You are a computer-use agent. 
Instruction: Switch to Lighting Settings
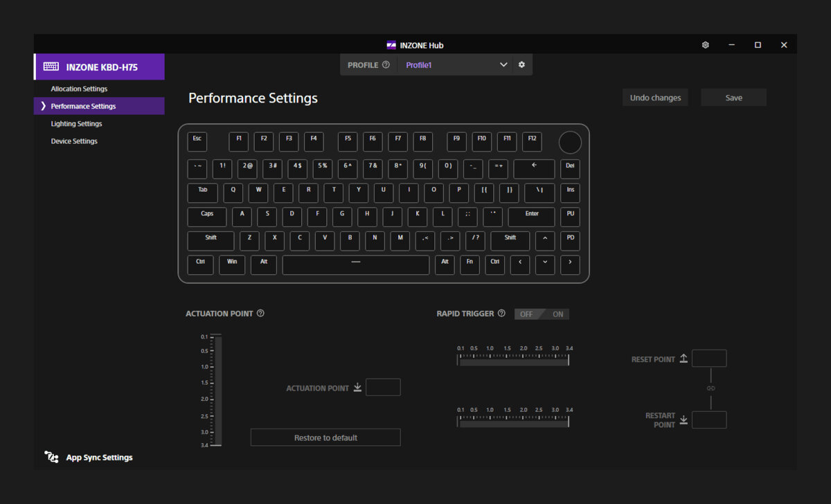coord(76,123)
